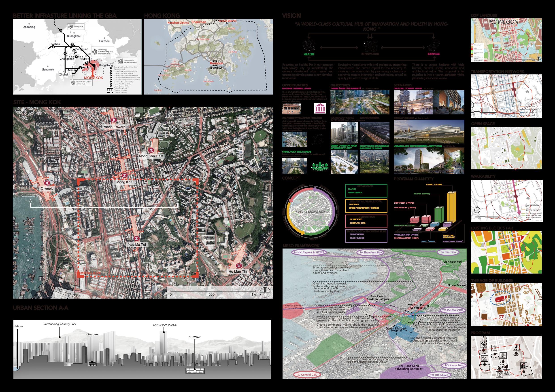Click the Prince Edward MTR station icon
This screenshot has width=555, height=392.
114,120
